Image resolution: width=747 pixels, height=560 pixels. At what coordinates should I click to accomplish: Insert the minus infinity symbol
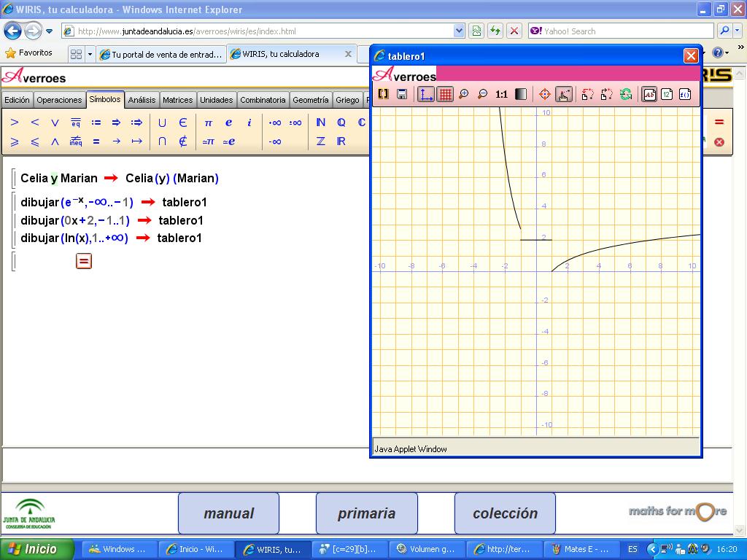coord(275,142)
